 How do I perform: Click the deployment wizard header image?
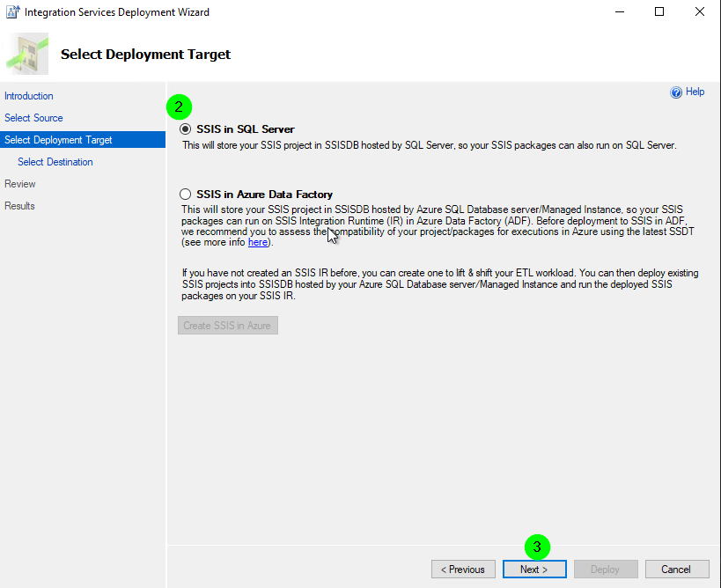coord(27,54)
